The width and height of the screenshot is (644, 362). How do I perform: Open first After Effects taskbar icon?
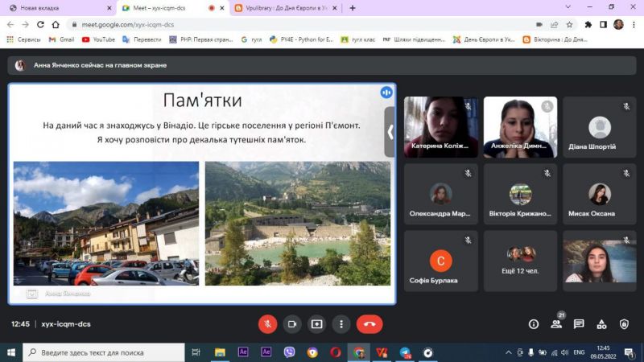[x=243, y=352]
